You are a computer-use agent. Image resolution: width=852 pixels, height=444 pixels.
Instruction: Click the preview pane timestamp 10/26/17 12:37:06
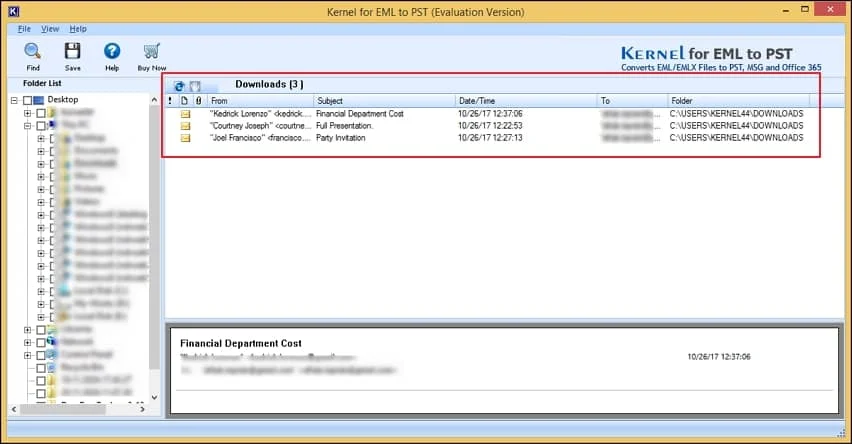719,357
